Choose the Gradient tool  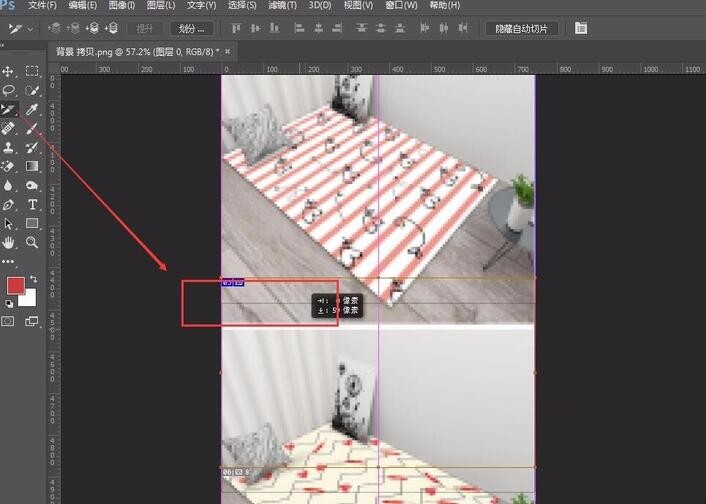pyautogui.click(x=32, y=166)
